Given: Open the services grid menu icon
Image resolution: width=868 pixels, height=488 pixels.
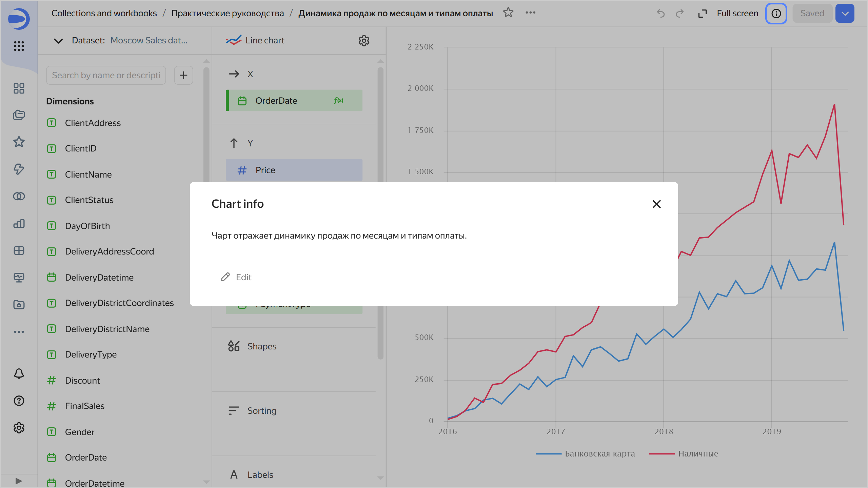Looking at the screenshot, I should [19, 46].
